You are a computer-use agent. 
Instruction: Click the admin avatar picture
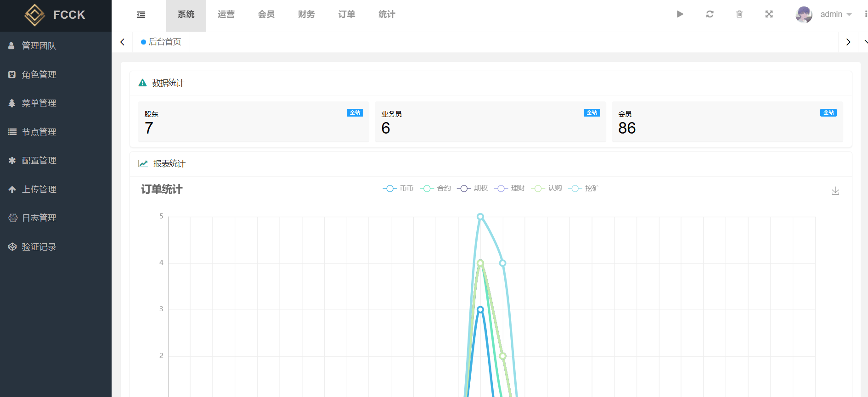click(804, 14)
